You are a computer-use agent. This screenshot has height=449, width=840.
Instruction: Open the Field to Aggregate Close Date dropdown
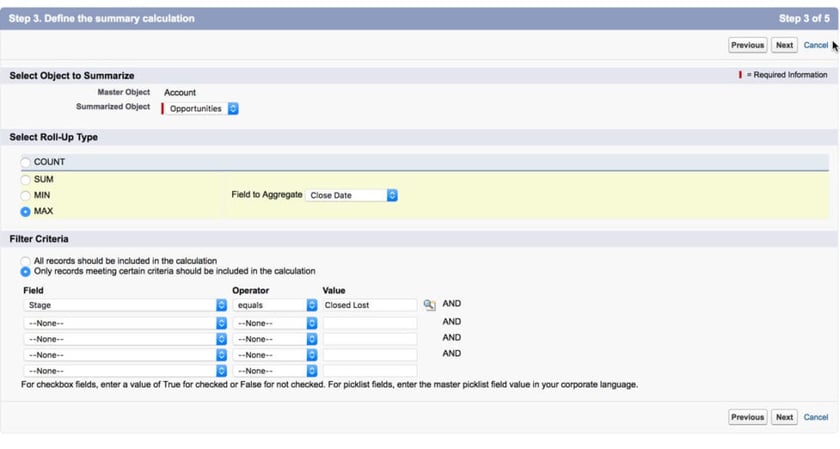tap(351, 196)
